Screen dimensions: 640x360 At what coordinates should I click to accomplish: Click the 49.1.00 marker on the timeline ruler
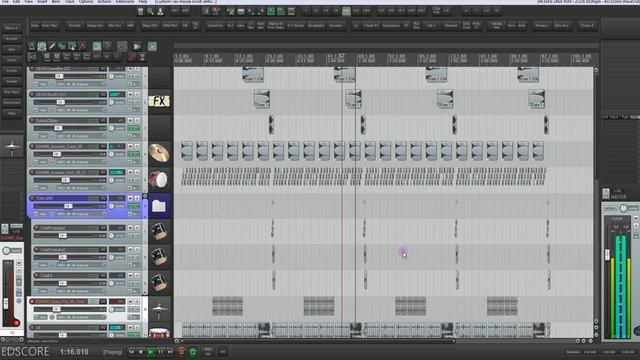click(366, 56)
